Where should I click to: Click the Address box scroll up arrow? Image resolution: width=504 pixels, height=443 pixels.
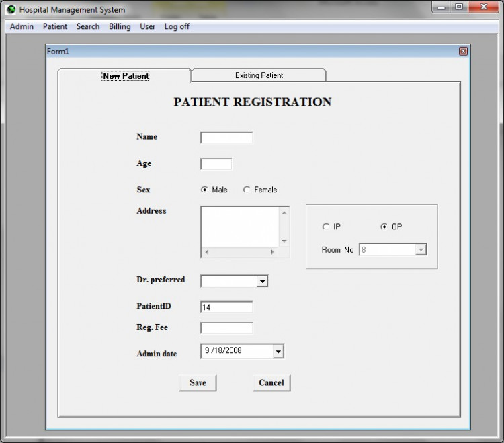click(284, 213)
